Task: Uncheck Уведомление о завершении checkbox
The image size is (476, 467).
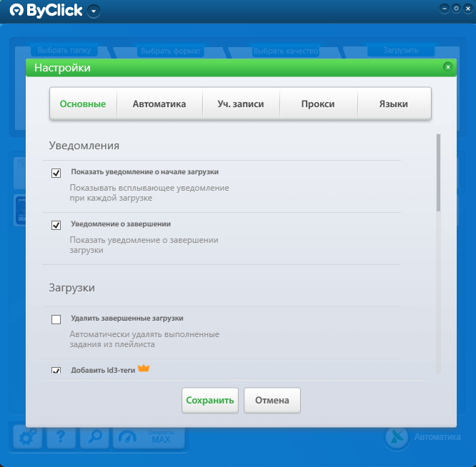Action: click(x=56, y=226)
